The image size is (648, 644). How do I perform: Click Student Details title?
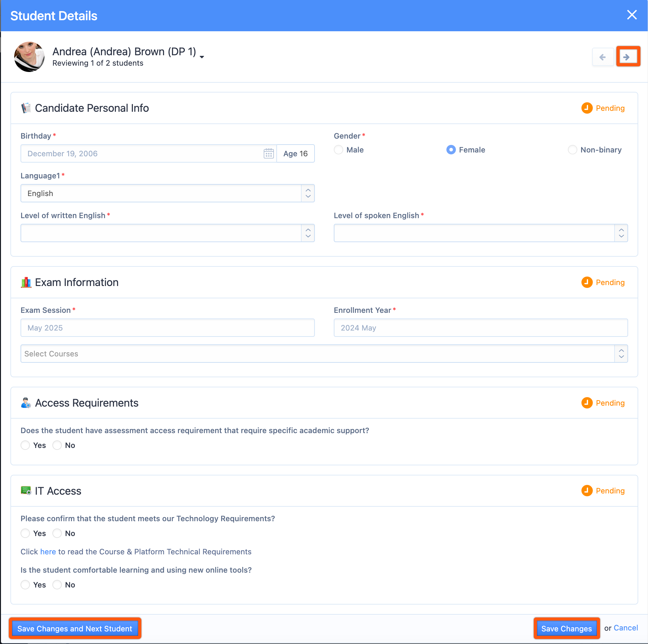coord(54,16)
